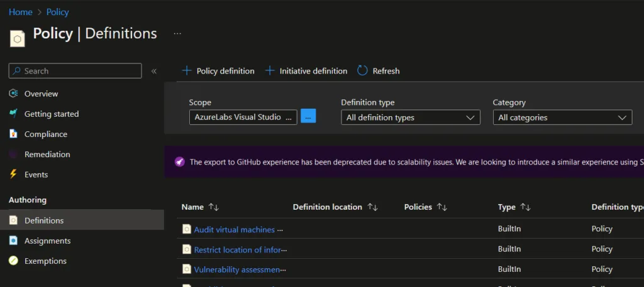644x287 pixels.
Task: Click the Overview icon in sidebar
Action: tap(14, 94)
